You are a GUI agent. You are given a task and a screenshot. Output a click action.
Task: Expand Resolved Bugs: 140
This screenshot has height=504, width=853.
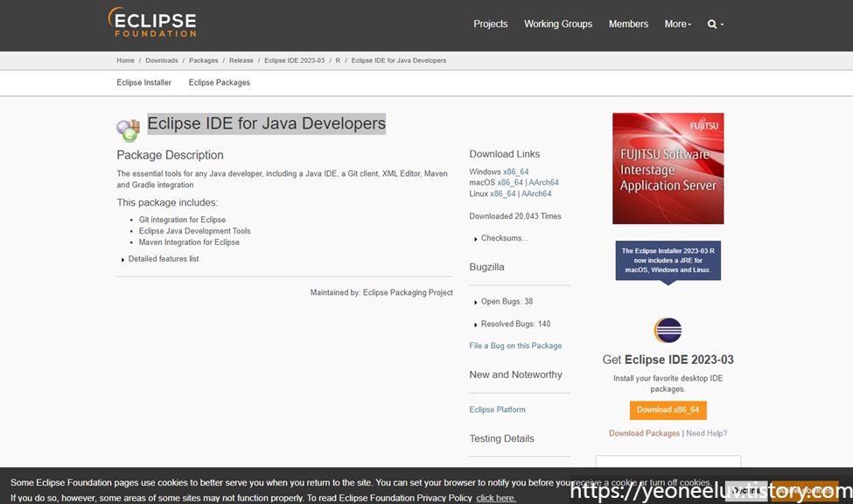512,324
